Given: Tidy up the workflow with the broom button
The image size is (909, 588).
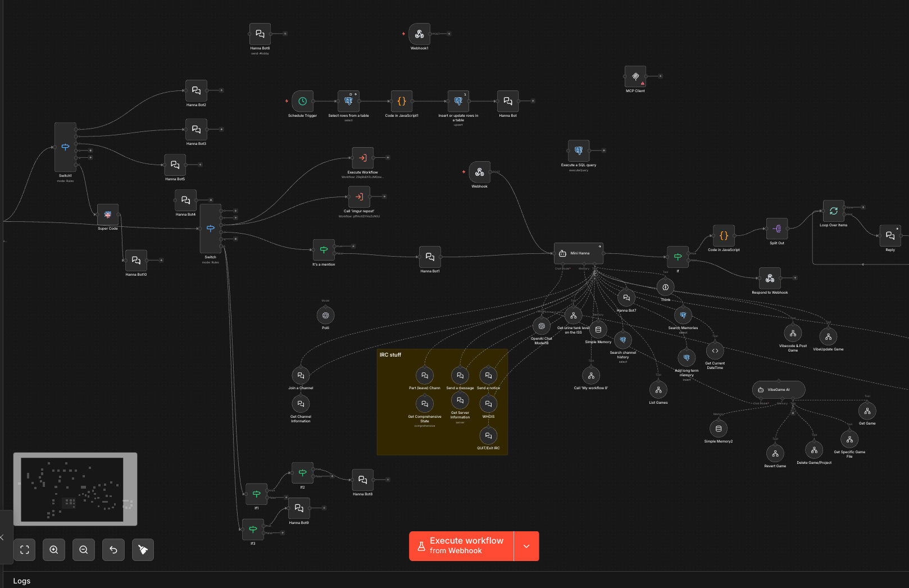Looking at the screenshot, I should point(143,550).
